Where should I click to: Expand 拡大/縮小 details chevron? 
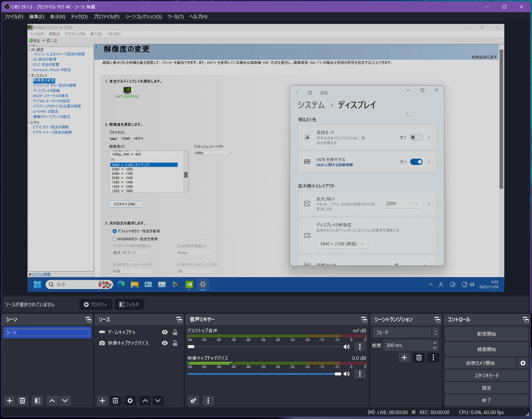point(429,204)
